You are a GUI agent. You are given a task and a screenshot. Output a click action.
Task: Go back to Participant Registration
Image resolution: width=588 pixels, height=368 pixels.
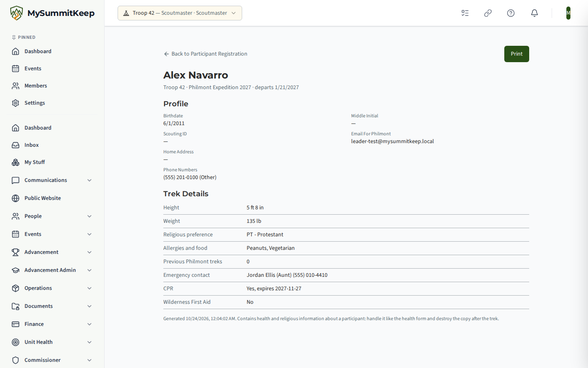coord(205,54)
